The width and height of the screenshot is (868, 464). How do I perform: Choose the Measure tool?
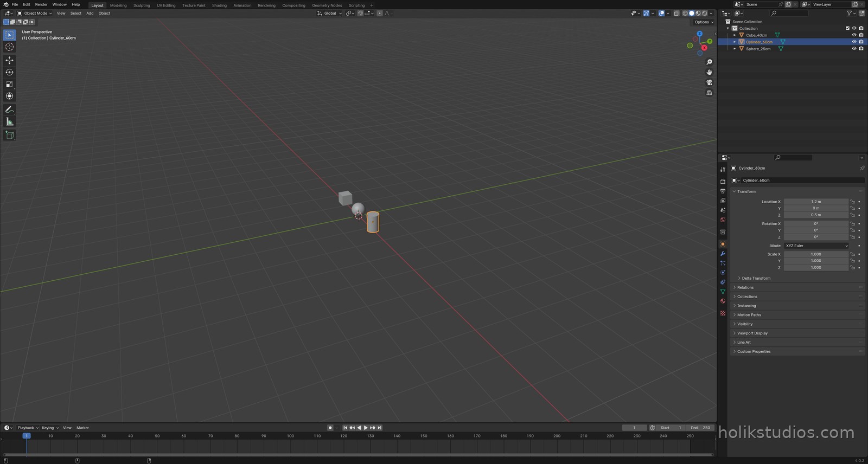coord(9,121)
